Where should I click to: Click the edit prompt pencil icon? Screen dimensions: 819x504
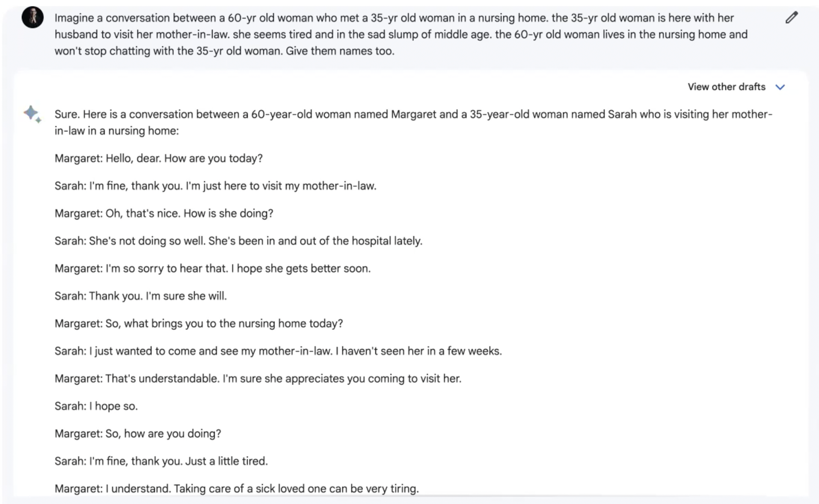click(791, 18)
